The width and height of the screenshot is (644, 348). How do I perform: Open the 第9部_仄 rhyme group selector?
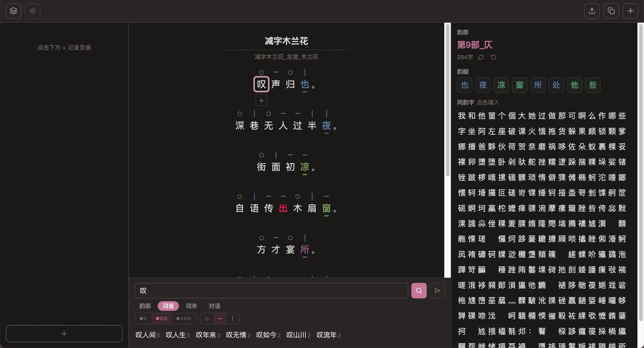[475, 45]
